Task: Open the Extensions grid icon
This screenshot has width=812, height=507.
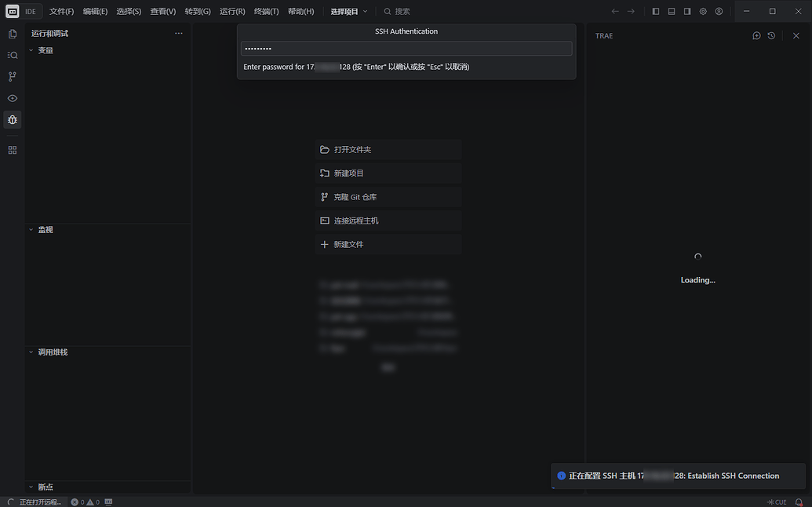Action: pos(13,150)
